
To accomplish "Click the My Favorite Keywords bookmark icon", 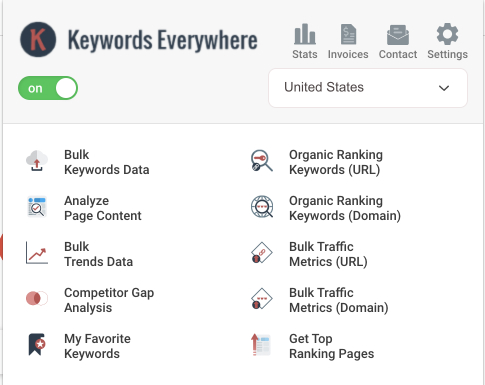I will (x=37, y=344).
